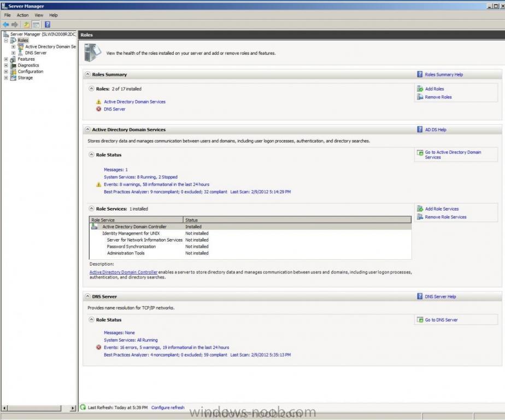Expand the DNS Server tree node
The height and width of the screenshot is (420, 505).
point(13,53)
